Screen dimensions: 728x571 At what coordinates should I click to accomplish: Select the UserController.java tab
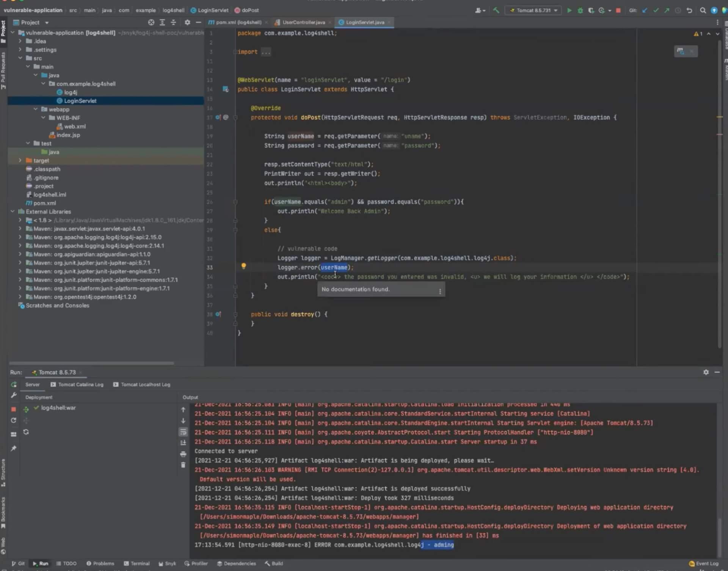click(x=301, y=22)
